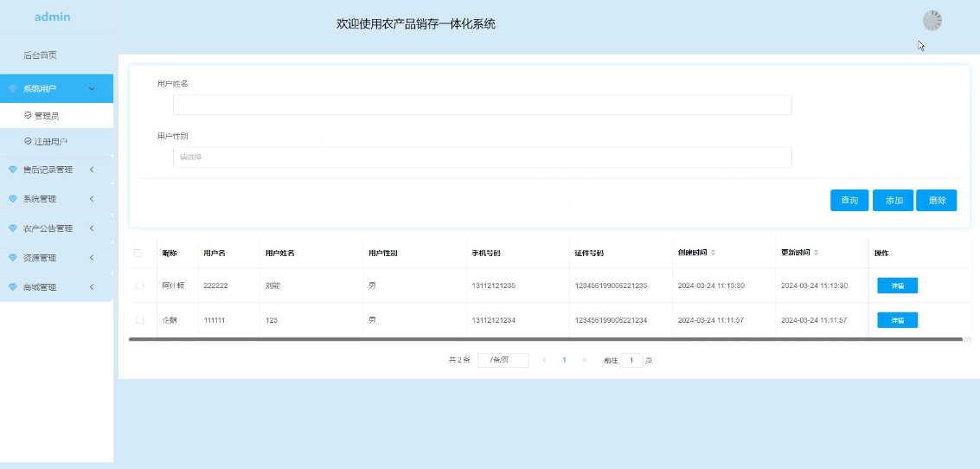Tick the select-all checkbox in table header

138,253
